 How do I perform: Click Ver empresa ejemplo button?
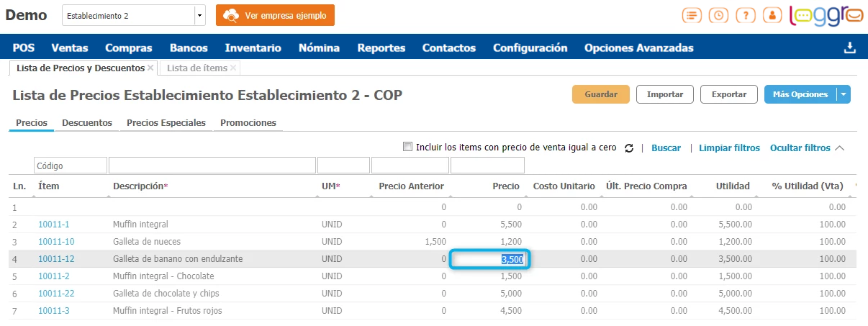275,15
